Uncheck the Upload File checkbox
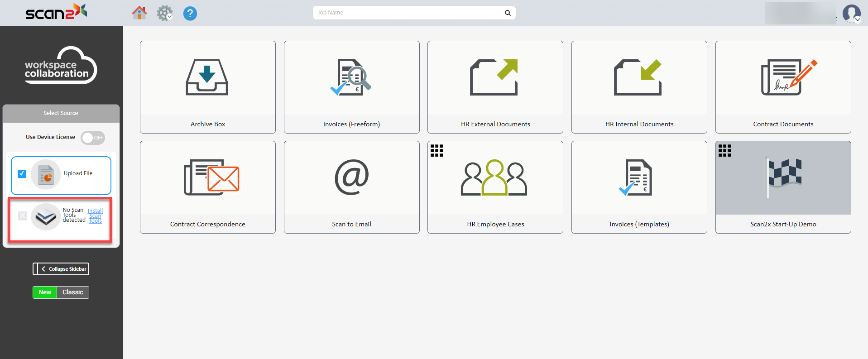 click(x=22, y=174)
